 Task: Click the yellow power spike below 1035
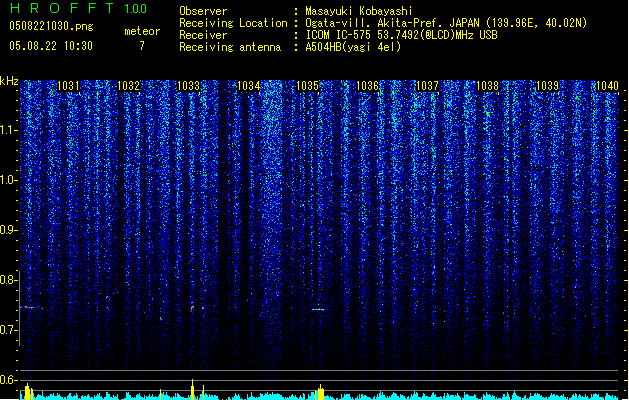click(320, 392)
